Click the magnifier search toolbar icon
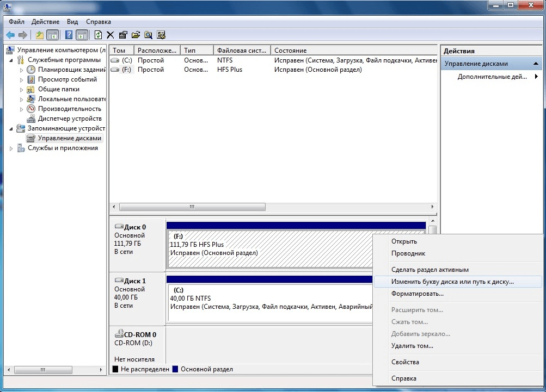The height and width of the screenshot is (392, 546). point(148,35)
